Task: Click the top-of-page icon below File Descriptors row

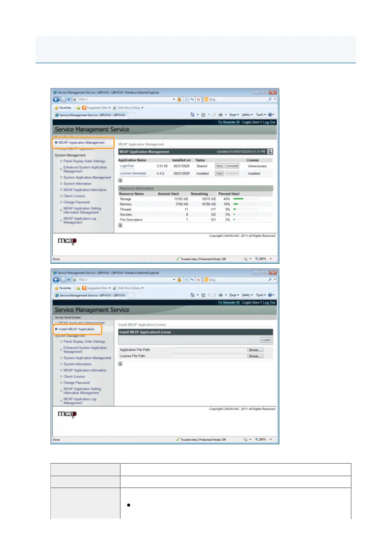Action: (x=120, y=225)
